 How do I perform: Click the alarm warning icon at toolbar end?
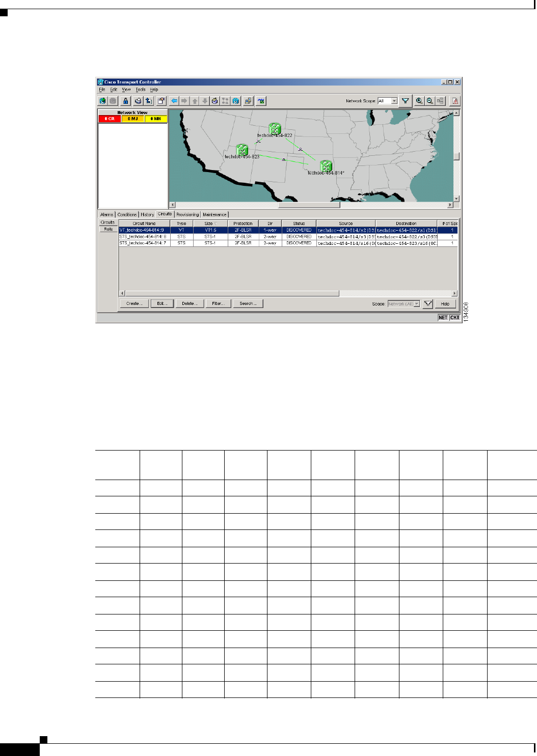tap(455, 101)
